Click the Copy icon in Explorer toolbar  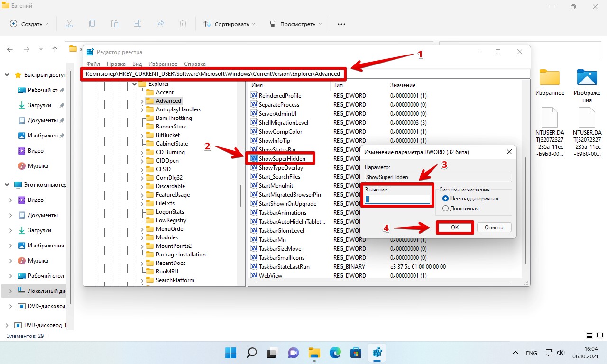coord(92,24)
